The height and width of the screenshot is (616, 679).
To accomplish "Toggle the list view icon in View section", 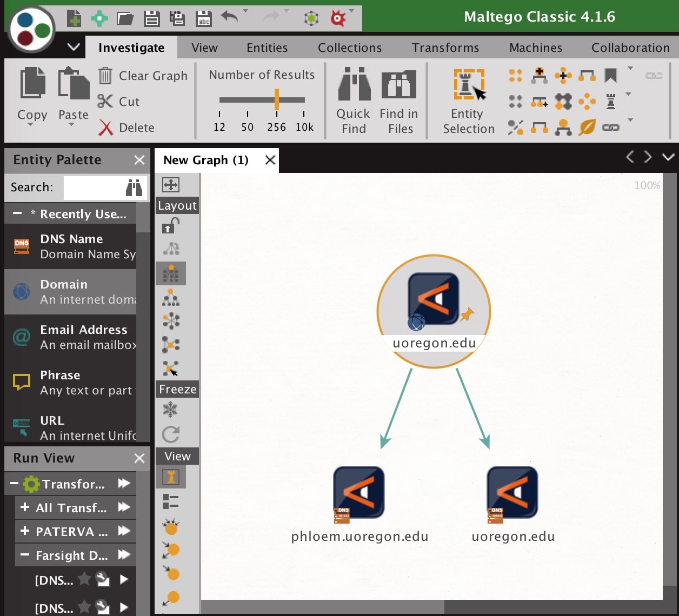I will click(171, 501).
